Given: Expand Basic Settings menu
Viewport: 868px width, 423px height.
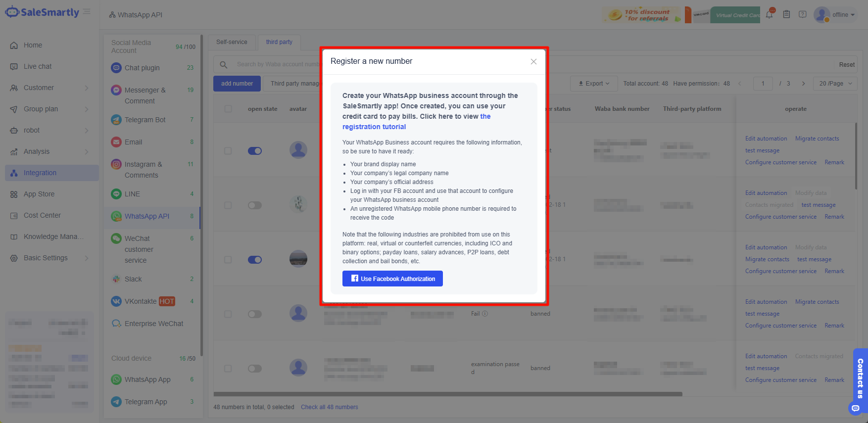Looking at the screenshot, I should click(51, 258).
